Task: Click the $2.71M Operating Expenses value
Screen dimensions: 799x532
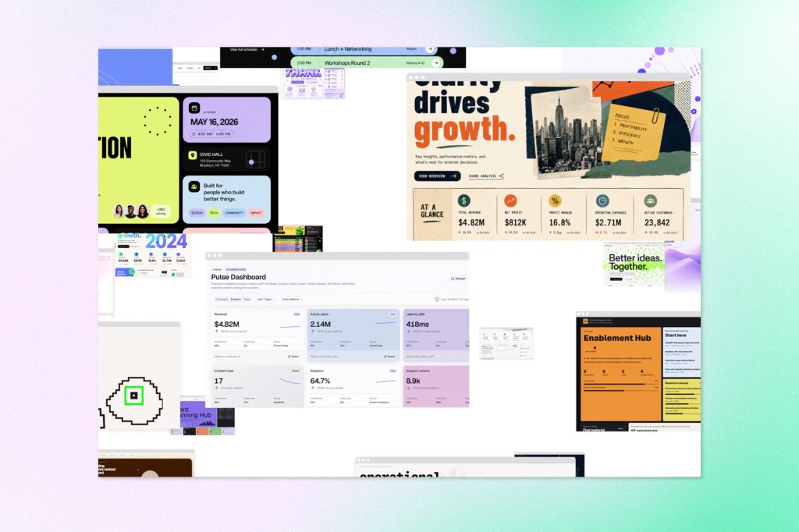Action: click(x=609, y=222)
